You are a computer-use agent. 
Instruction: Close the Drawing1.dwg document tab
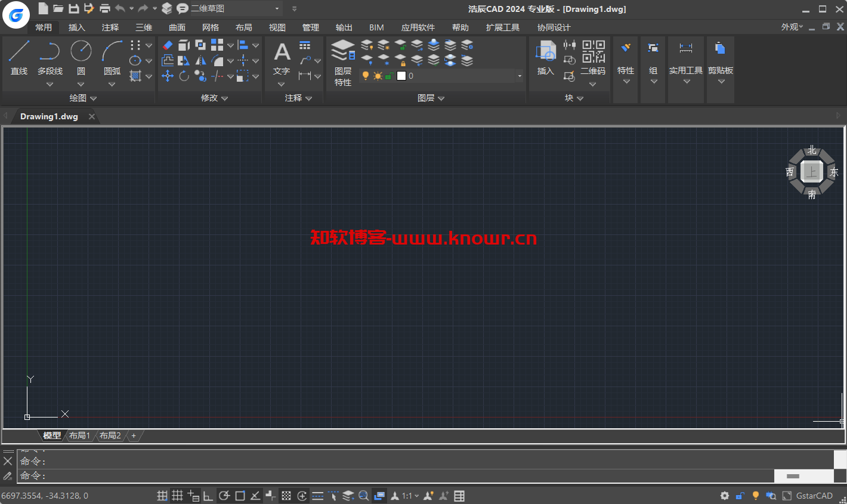pyautogui.click(x=92, y=116)
